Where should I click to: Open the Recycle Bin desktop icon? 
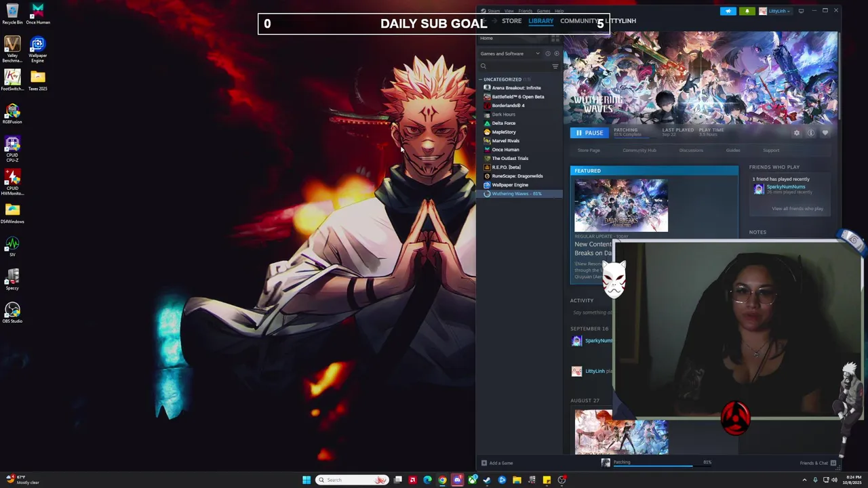click(x=12, y=14)
